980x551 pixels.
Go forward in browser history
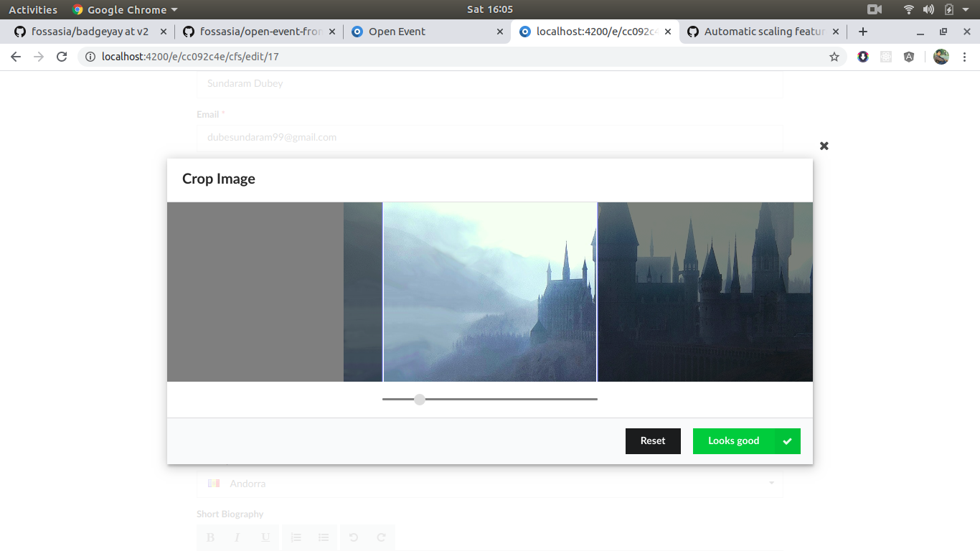pyautogui.click(x=39, y=57)
